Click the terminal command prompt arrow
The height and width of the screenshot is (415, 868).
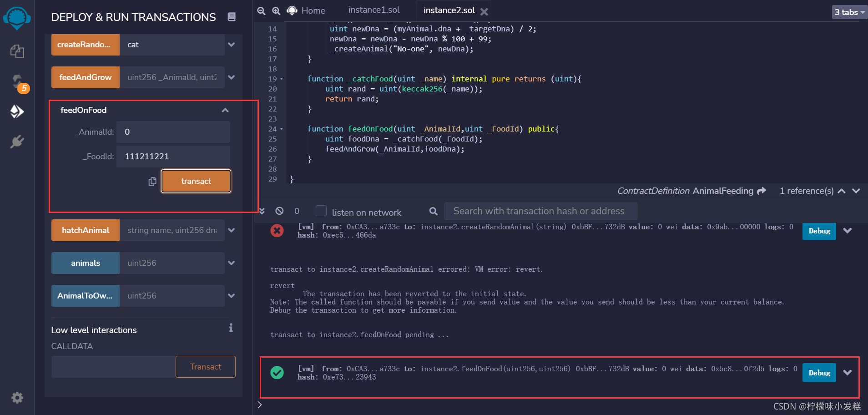[x=260, y=405]
